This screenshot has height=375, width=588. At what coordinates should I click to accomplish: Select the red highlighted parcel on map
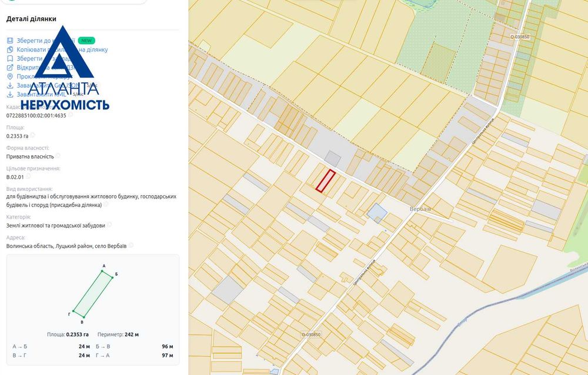click(325, 181)
